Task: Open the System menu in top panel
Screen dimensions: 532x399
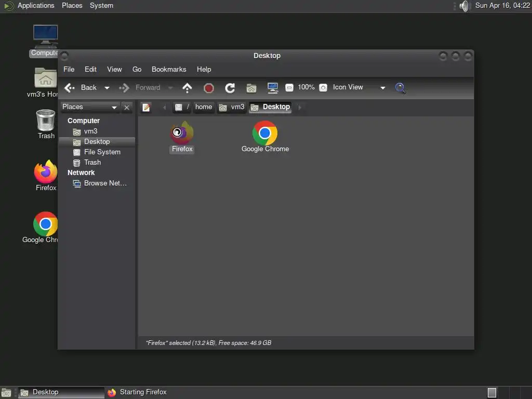Action: (101, 5)
